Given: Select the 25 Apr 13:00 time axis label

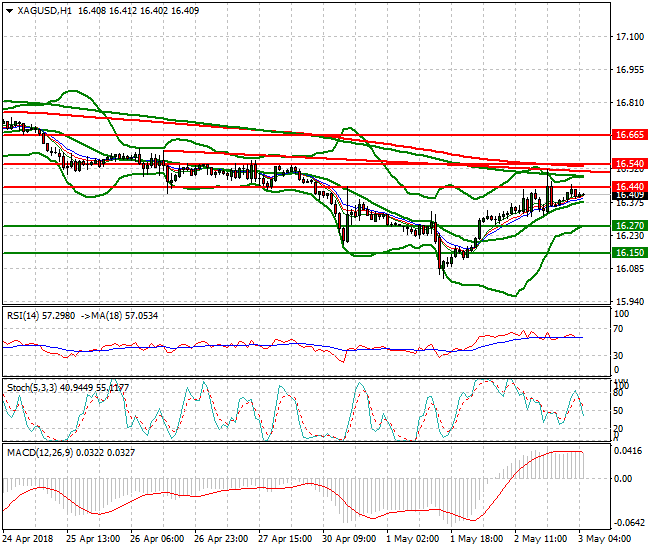Looking at the screenshot, I should [93, 539].
